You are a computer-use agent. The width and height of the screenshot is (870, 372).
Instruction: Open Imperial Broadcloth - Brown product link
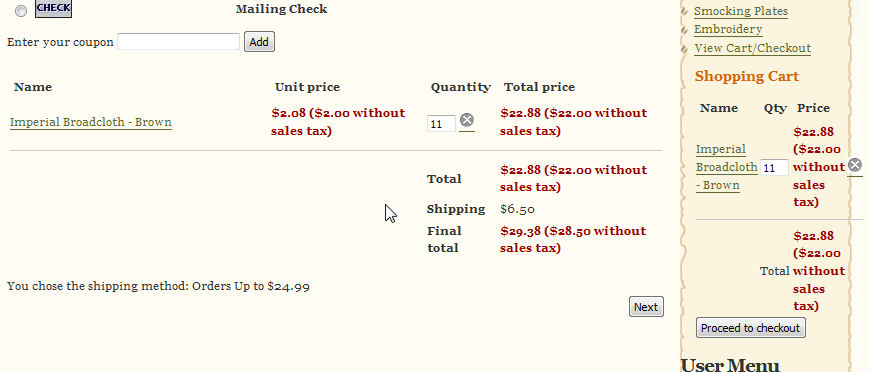pyautogui.click(x=91, y=122)
